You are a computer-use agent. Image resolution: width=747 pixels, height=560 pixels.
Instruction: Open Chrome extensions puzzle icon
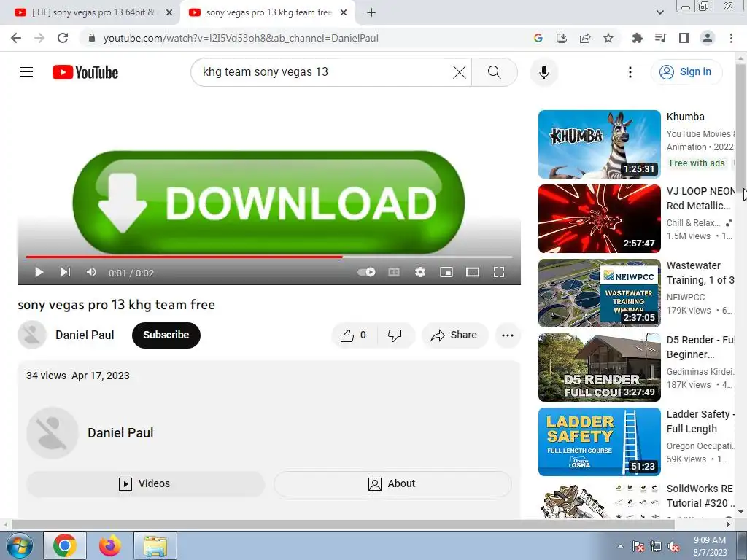point(637,38)
